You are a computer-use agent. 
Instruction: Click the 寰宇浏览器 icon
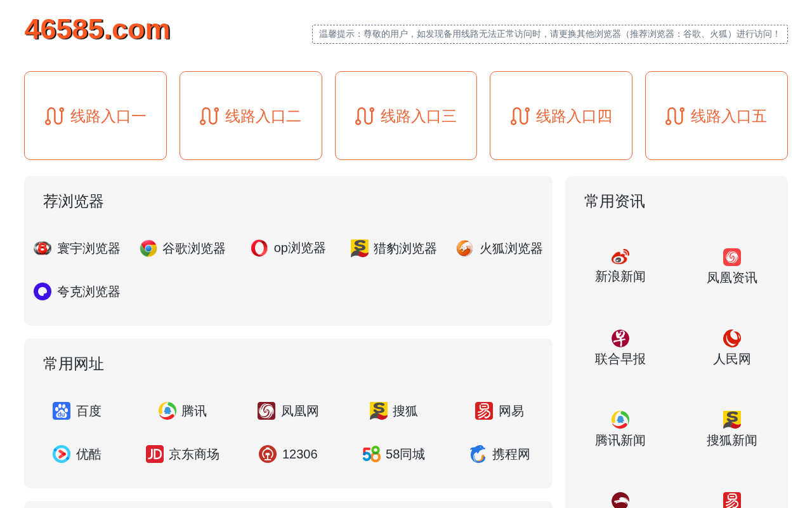point(43,248)
